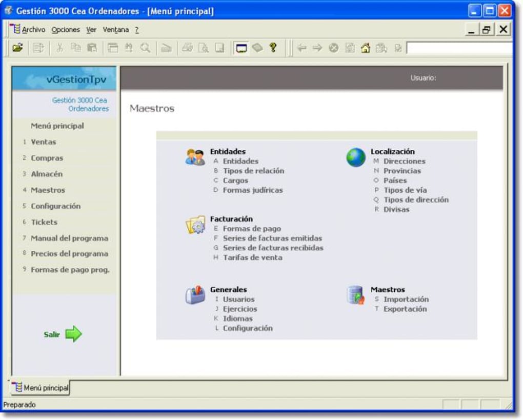Open Precios del programa link
The image size is (523, 420).
pos(69,253)
